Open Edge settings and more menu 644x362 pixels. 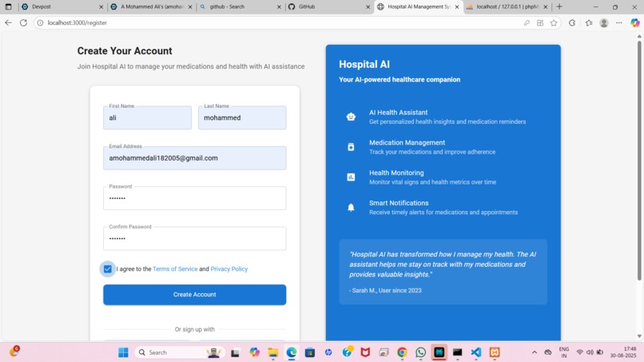point(618,23)
